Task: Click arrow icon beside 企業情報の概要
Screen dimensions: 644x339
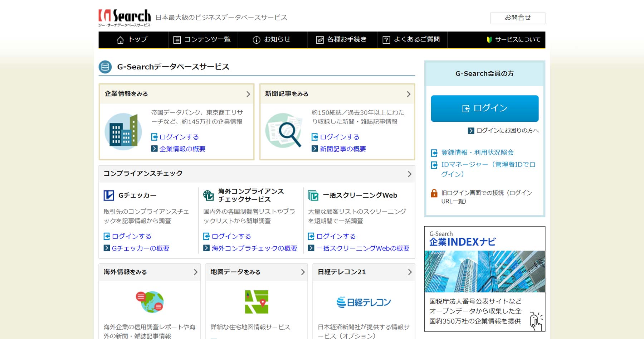Action: [x=154, y=149]
